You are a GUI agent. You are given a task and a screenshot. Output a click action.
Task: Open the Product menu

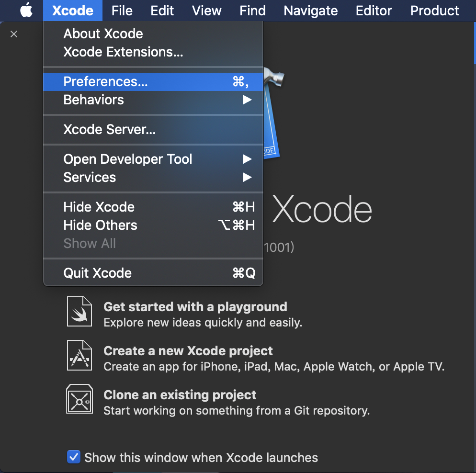click(x=434, y=11)
